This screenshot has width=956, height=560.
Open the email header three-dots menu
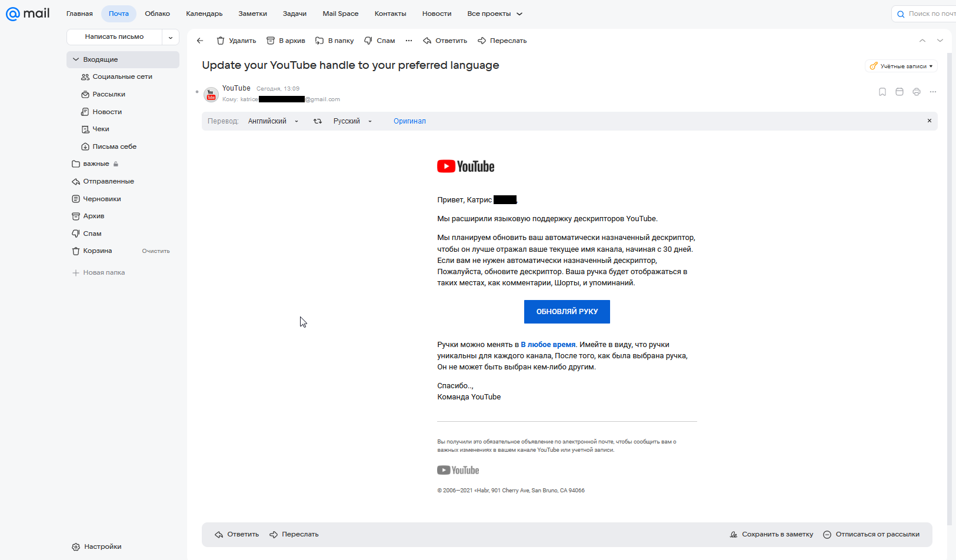click(x=933, y=92)
